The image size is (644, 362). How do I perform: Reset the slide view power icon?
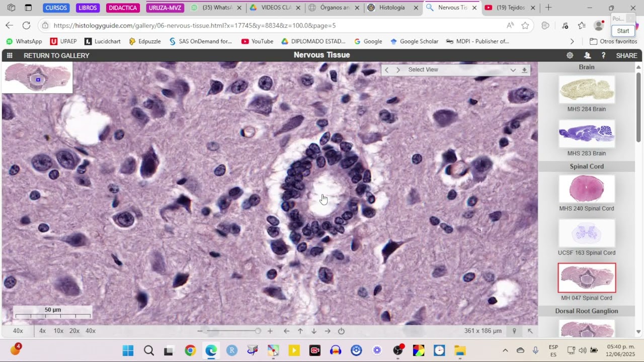pyautogui.click(x=341, y=331)
